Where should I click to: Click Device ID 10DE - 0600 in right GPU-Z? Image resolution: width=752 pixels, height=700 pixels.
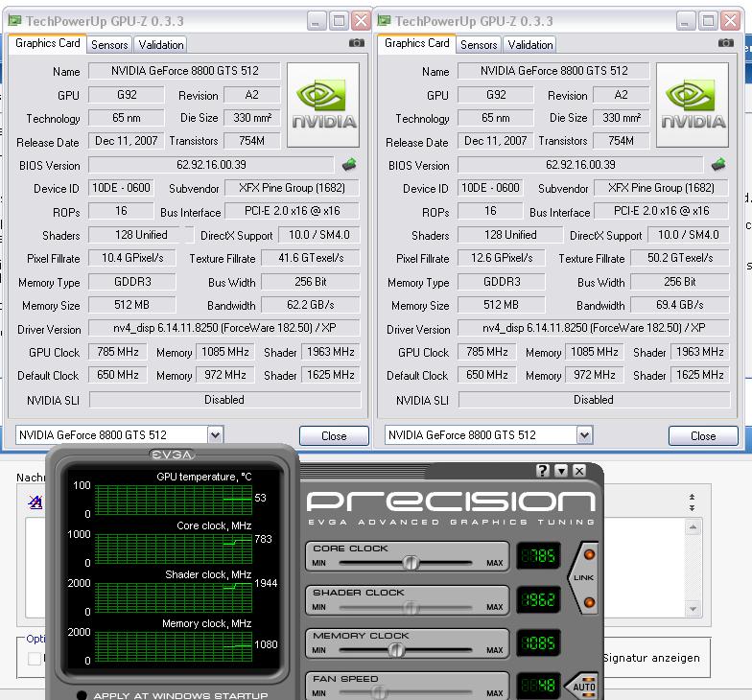click(490, 188)
